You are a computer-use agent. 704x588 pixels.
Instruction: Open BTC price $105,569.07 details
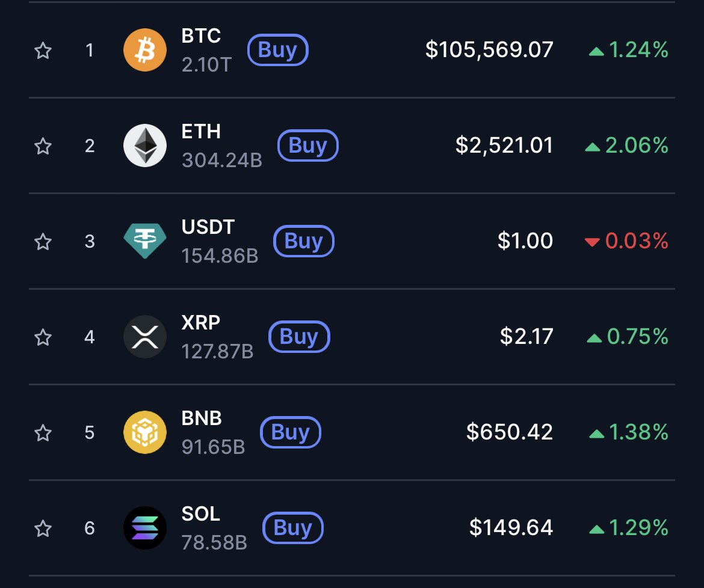[x=489, y=49]
